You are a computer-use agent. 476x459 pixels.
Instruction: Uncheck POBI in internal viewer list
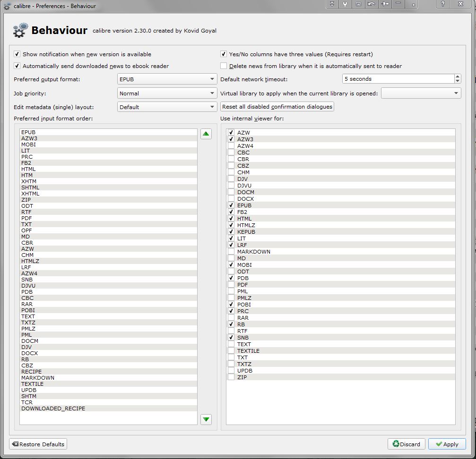(231, 305)
